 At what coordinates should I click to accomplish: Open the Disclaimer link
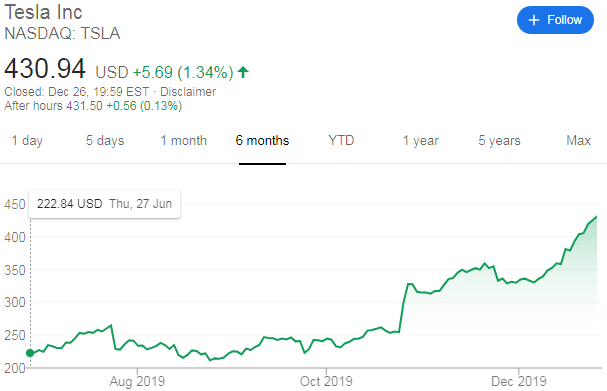tap(188, 92)
